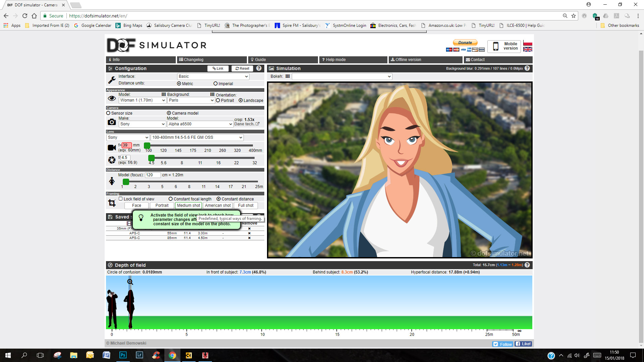Click the Donate button
644x362 pixels.
point(465,43)
